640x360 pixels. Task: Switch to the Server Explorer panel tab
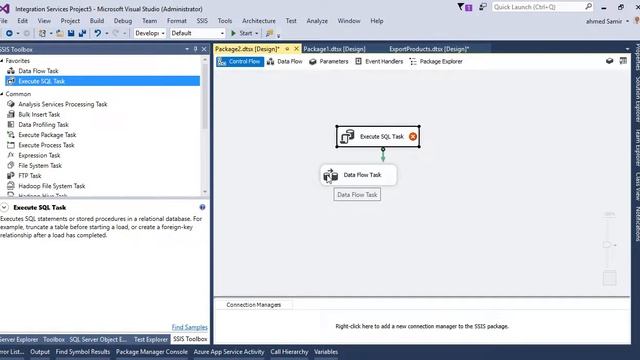(x=19, y=339)
